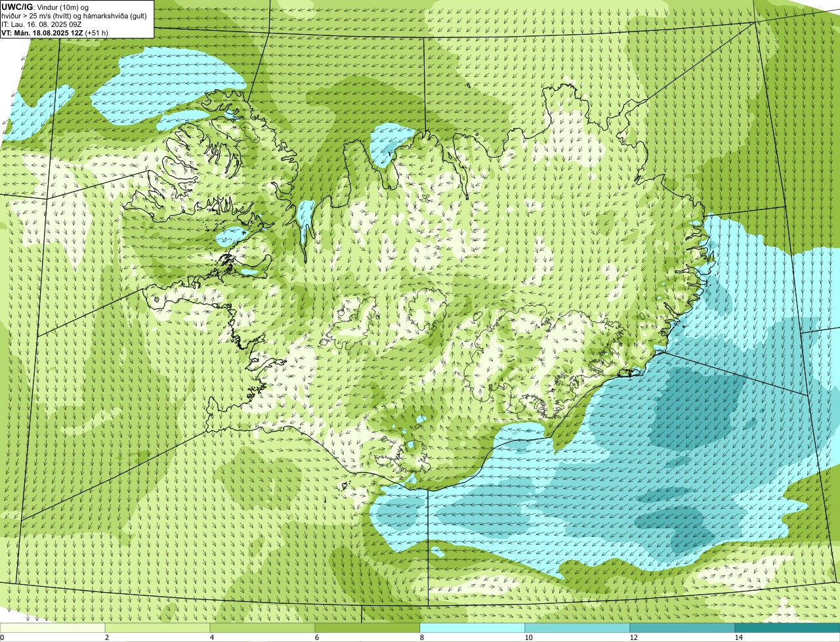Image resolution: width=840 pixels, height=642 pixels.
Task: Click the 'VT: Mán. 18.08.2025 12Z (+51 h)' line
Action: [54, 32]
